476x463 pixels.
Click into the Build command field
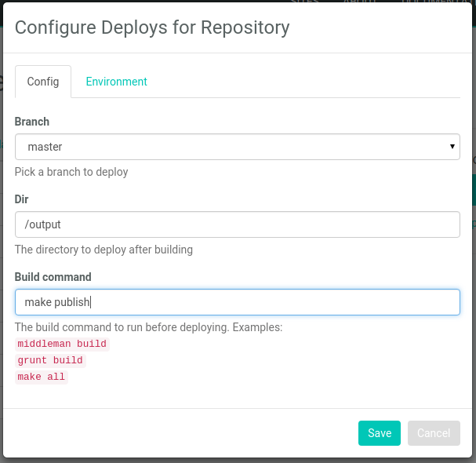(237, 302)
